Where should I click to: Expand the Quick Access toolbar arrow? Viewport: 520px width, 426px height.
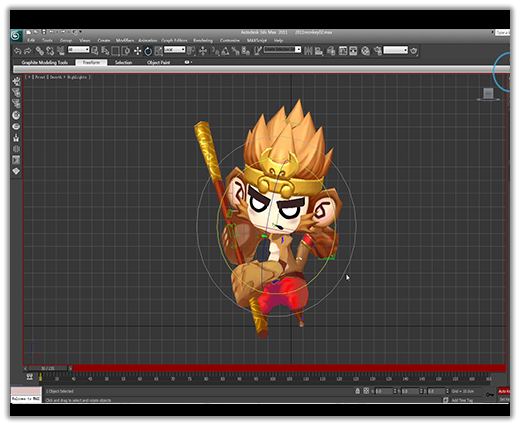(x=80, y=32)
